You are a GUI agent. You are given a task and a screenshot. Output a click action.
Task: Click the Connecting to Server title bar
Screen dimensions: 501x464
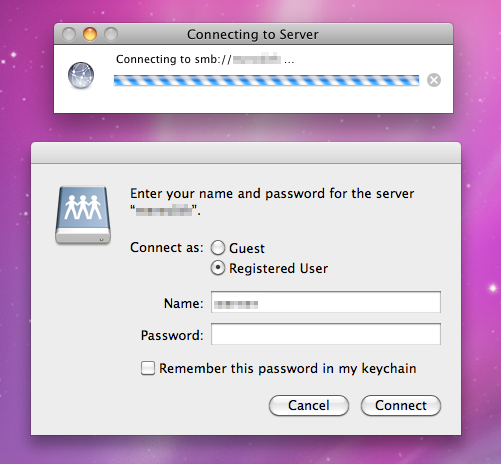coord(253,34)
